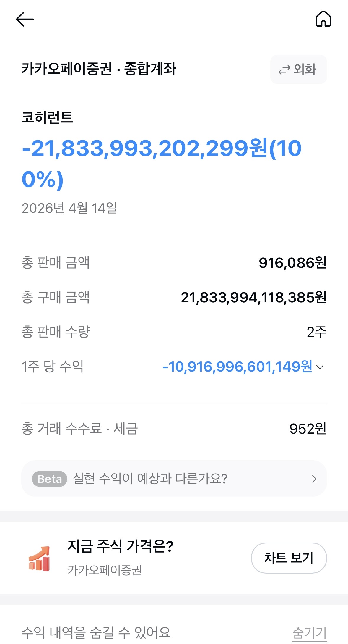Tap the 총 거래 수수료 · 세금 row
Screen dimensions: 348x644
pos(174,429)
